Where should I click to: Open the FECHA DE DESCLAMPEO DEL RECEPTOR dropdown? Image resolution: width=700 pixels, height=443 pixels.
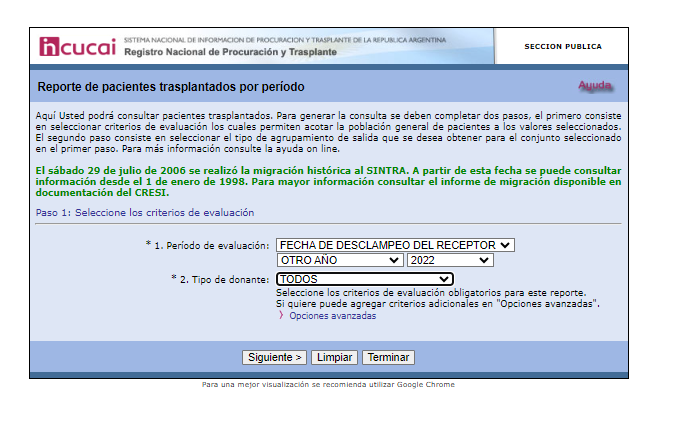[x=395, y=245]
